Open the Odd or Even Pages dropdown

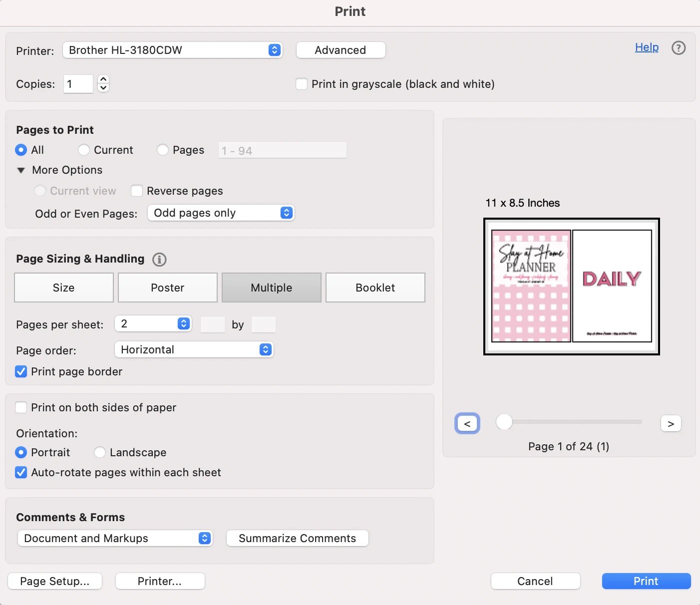click(221, 213)
